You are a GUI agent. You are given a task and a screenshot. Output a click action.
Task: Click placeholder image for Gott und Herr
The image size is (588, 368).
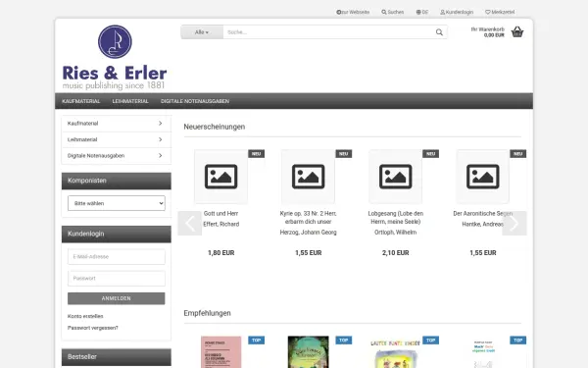pos(220,177)
